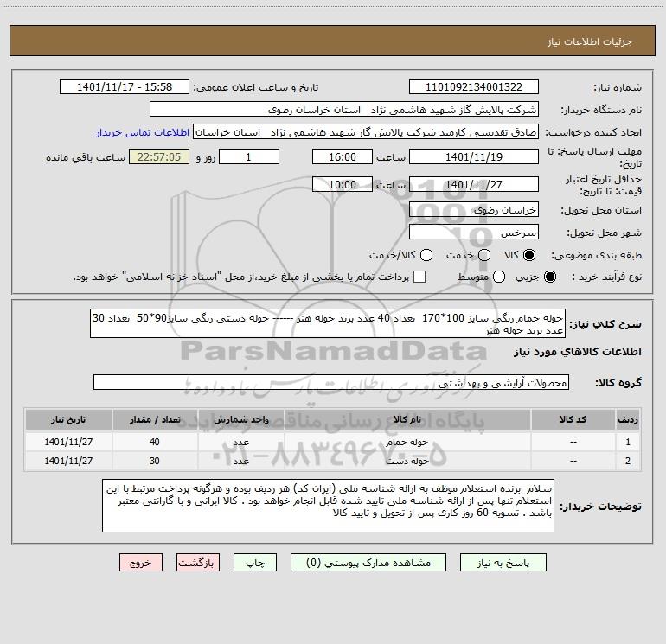The image size is (666, 644).
Task: Select the کالا radio button
Action: coord(529,255)
